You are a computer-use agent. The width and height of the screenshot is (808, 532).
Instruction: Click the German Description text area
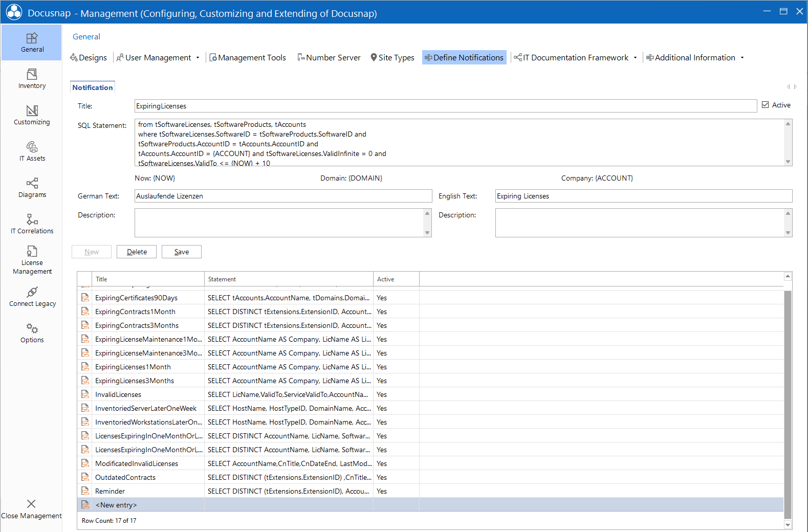point(279,223)
